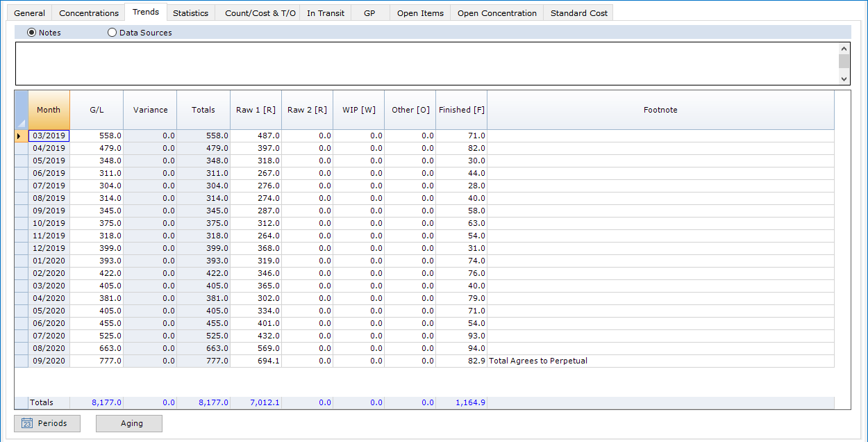Click the calendar icon on the Periods button

tap(26, 423)
